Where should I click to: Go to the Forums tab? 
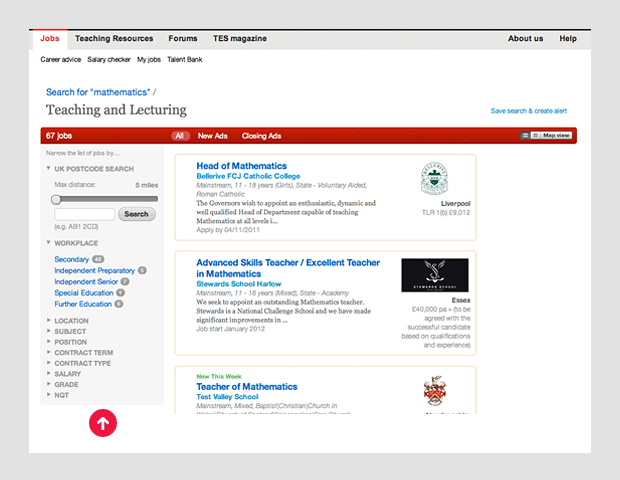183,39
